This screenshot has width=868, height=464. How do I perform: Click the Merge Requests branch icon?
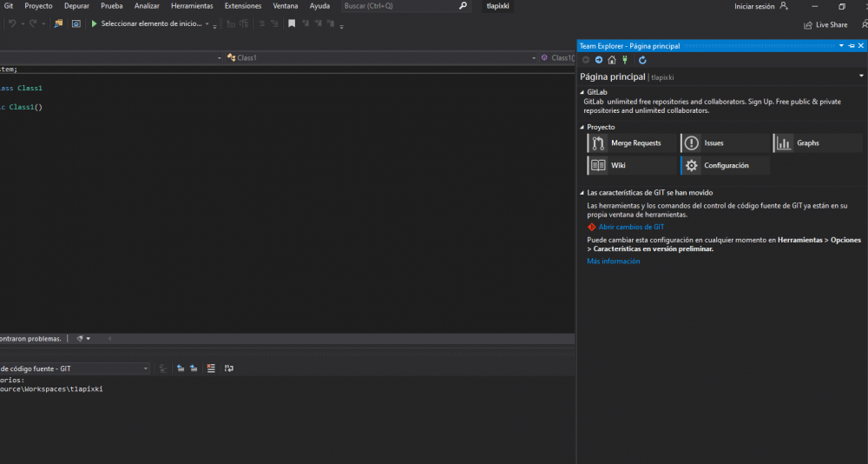[x=598, y=143]
